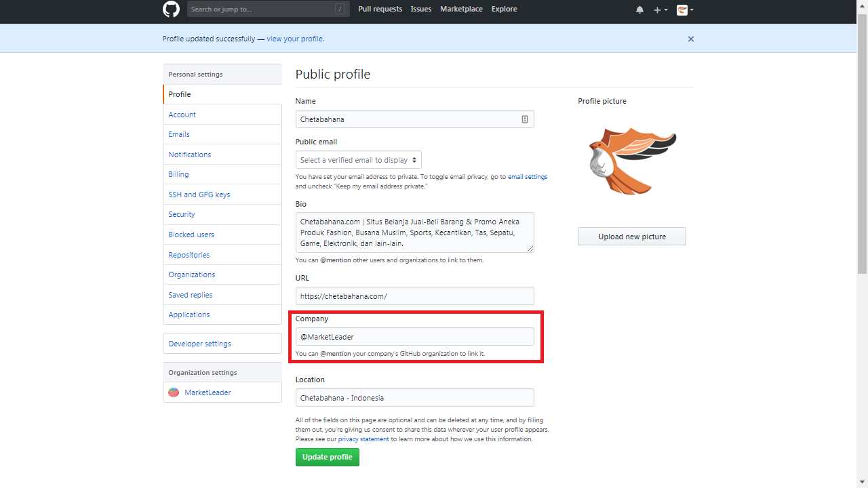Click the Organization settings sidebar header
Viewport: 868px width, 488px height.
click(x=222, y=373)
